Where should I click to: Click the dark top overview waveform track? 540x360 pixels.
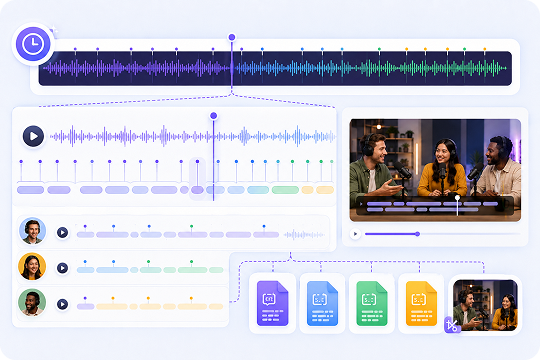point(275,68)
